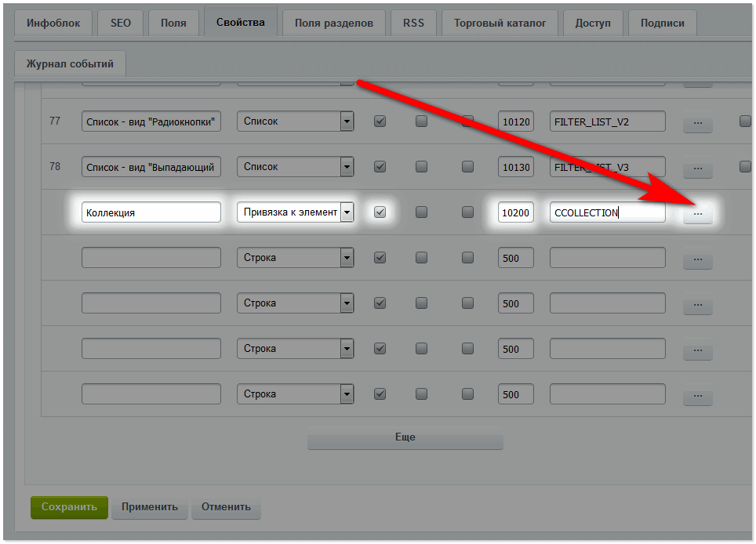Image resolution: width=756 pixels, height=544 pixels.
Task: Click the empty code field in the last row
Action: click(608, 393)
